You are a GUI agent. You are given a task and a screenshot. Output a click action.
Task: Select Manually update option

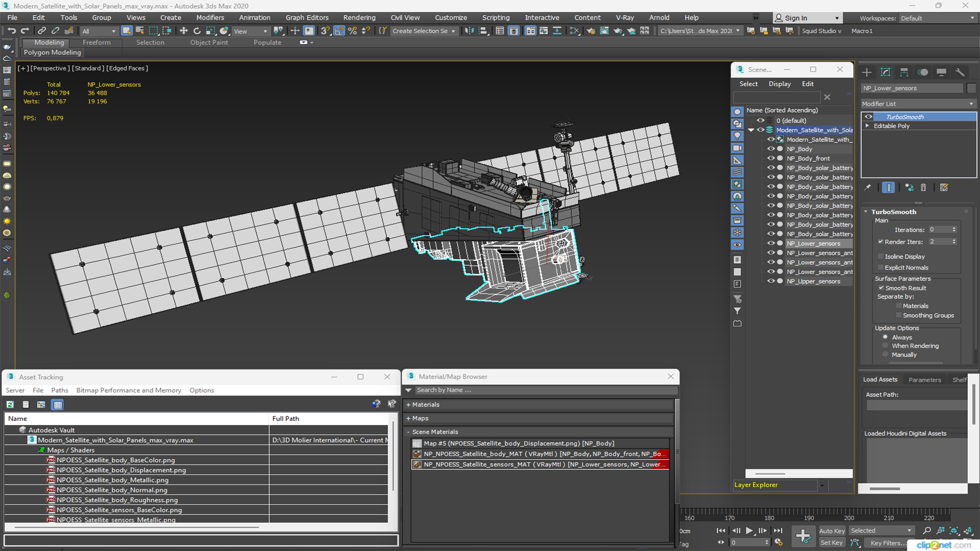tap(886, 355)
